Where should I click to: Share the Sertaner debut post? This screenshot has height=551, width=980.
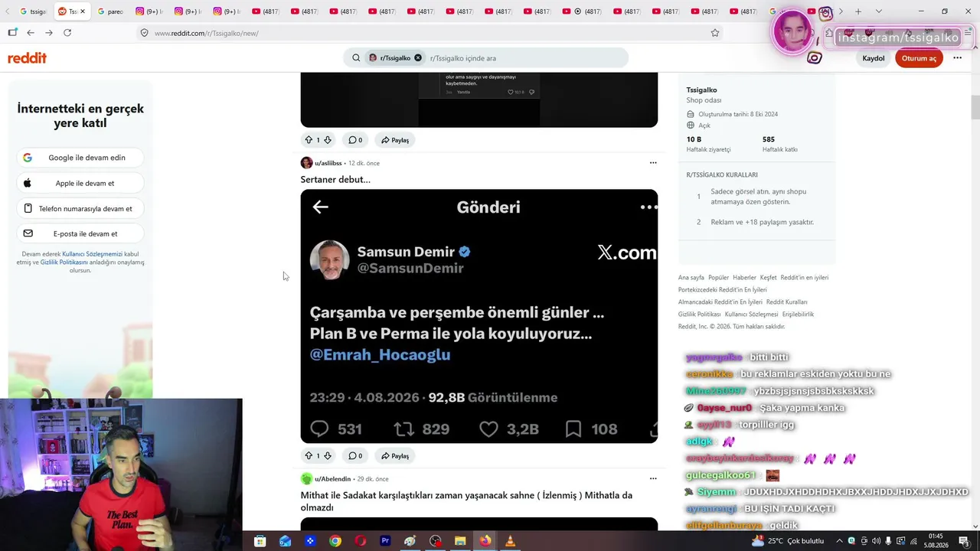[395, 456]
